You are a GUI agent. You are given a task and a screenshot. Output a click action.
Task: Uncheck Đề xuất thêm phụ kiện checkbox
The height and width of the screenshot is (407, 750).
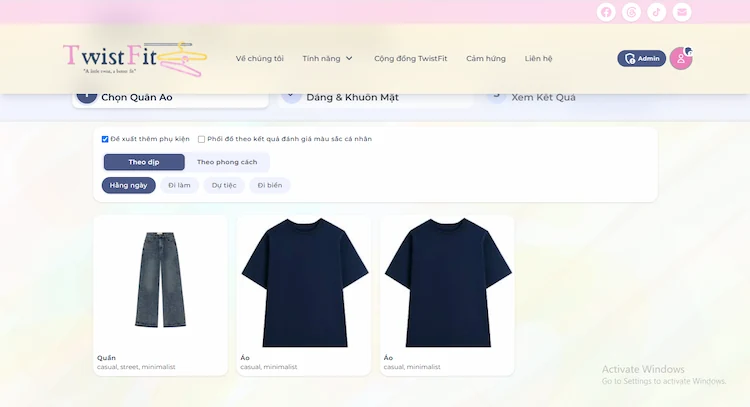pos(105,139)
